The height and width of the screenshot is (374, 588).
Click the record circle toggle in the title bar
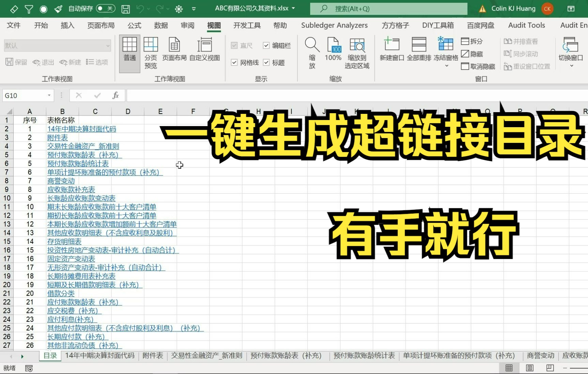point(43,9)
